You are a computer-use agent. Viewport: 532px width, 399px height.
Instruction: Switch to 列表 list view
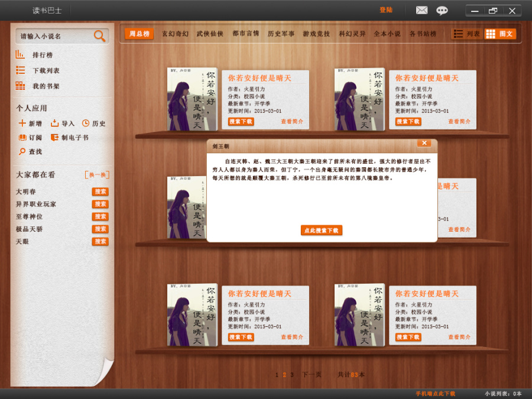pos(466,34)
